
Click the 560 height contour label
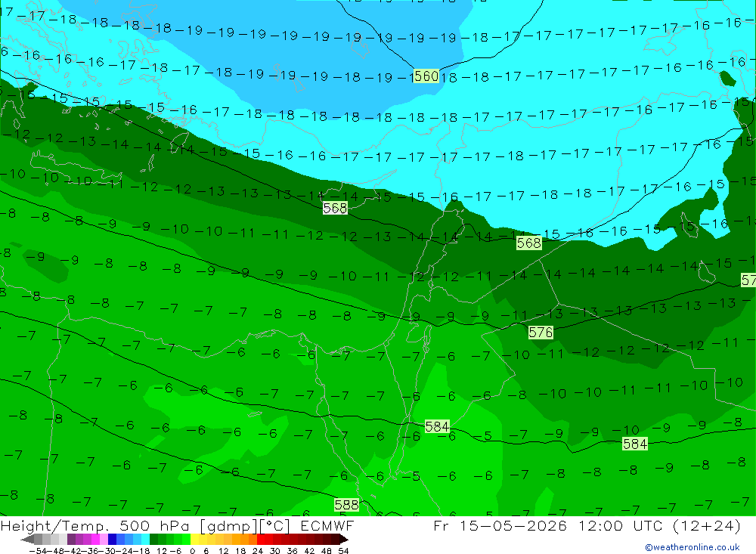click(x=426, y=76)
